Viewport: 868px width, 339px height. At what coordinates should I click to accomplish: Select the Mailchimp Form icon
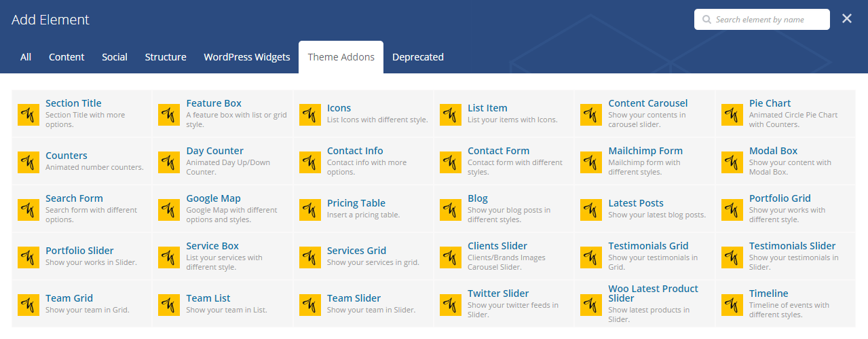[x=591, y=162]
